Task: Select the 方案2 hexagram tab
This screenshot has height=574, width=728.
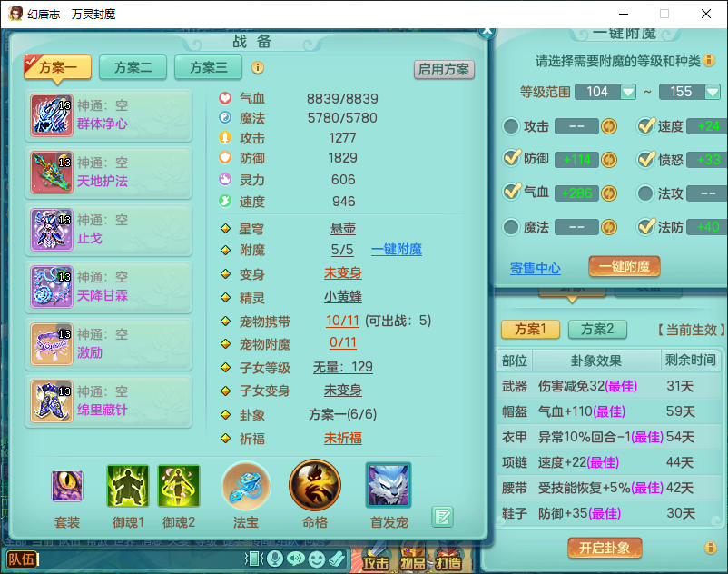Action: (x=597, y=330)
